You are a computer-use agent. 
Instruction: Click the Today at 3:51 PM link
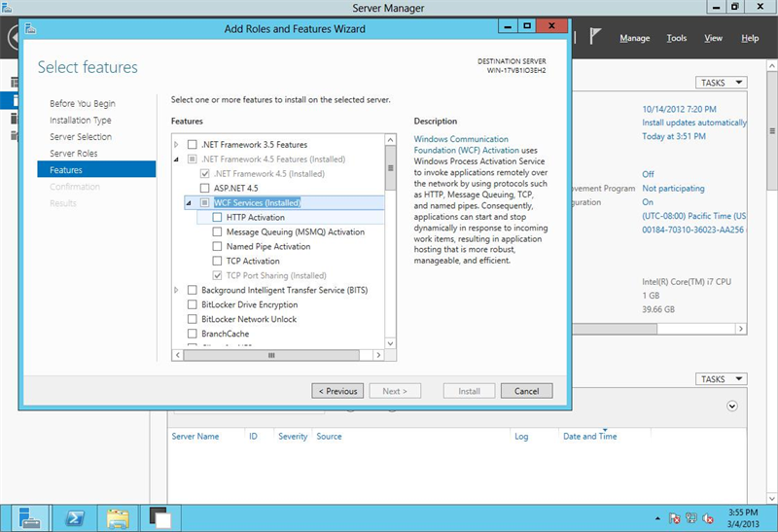pyautogui.click(x=673, y=136)
